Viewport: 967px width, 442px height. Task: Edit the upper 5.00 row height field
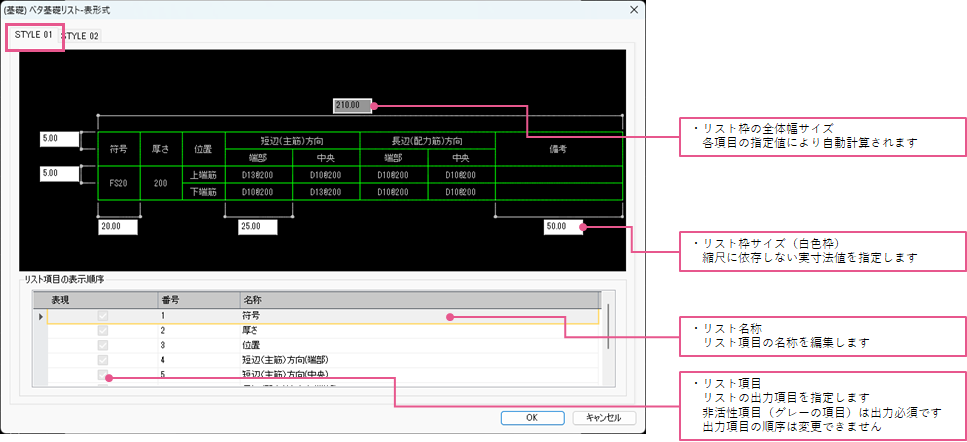60,139
